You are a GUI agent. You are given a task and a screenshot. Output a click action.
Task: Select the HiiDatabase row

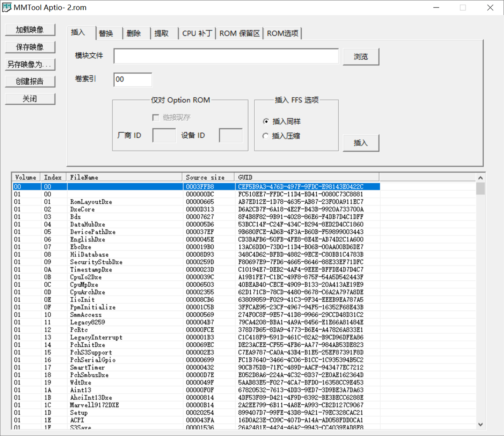coord(196,254)
